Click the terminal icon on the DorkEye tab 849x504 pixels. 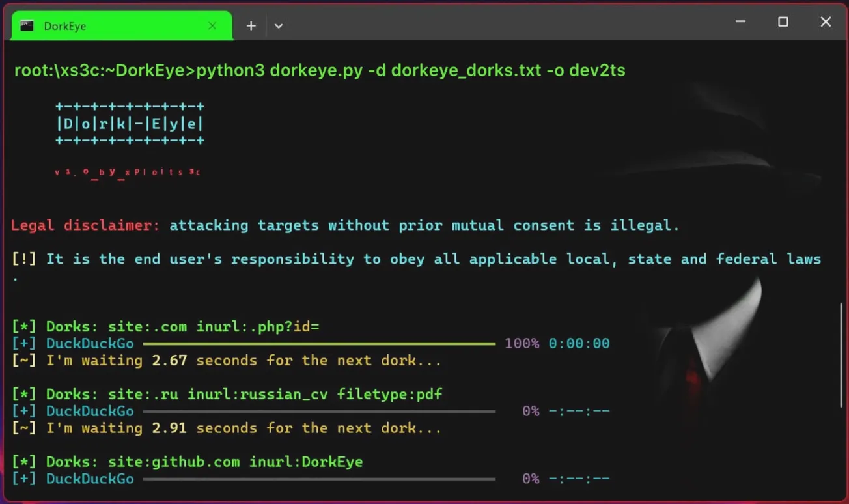(x=26, y=25)
